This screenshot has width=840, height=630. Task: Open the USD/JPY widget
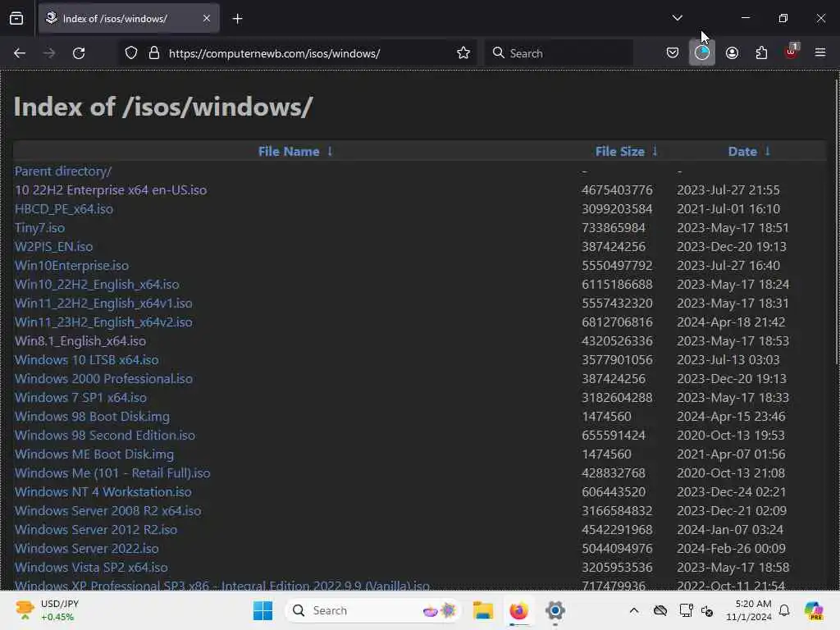point(47,610)
